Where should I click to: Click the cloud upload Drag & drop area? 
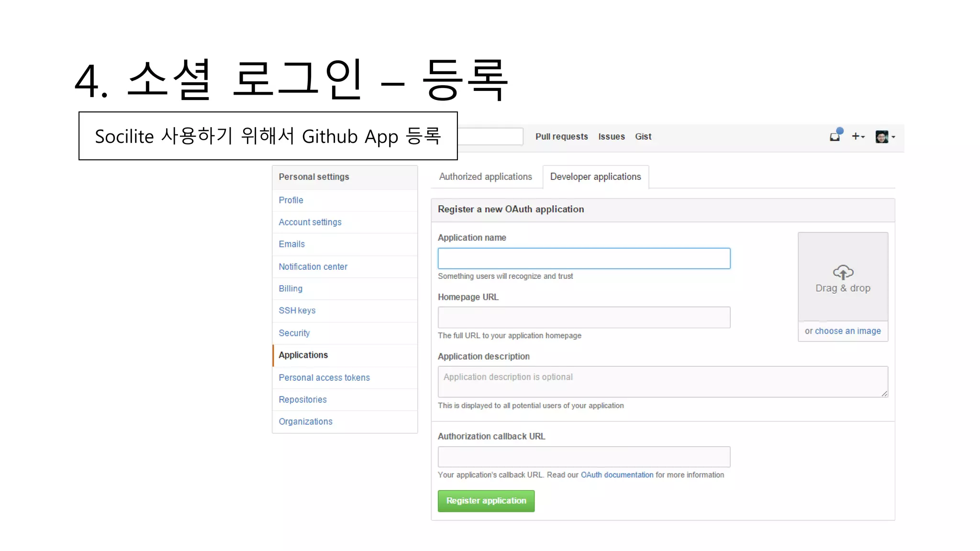click(843, 277)
